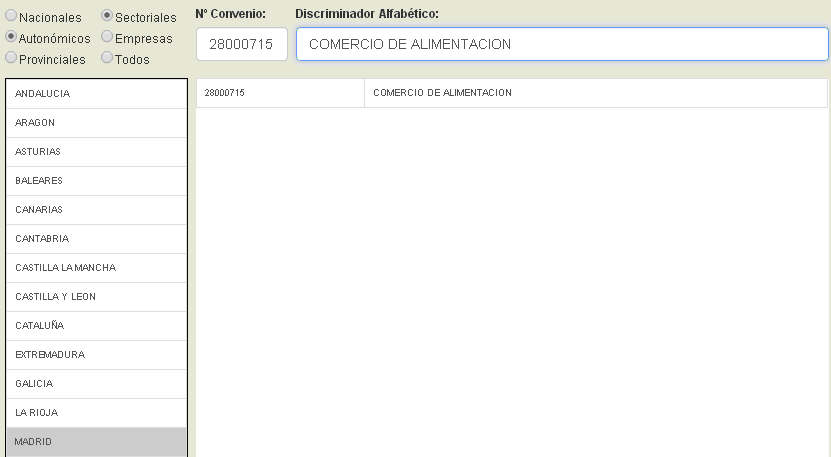Select ANDALUCIA in the region list

[96, 93]
